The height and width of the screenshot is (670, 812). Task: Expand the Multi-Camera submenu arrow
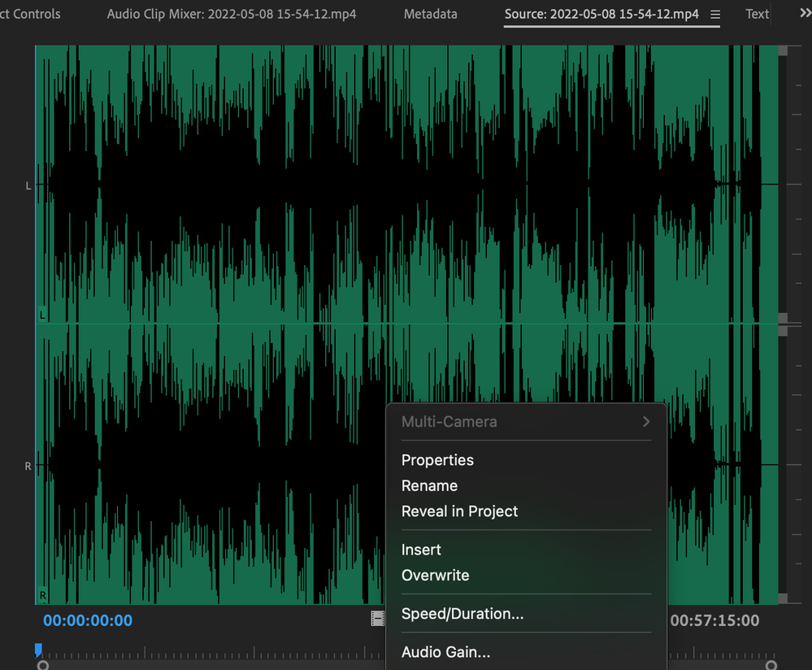pyautogui.click(x=646, y=422)
